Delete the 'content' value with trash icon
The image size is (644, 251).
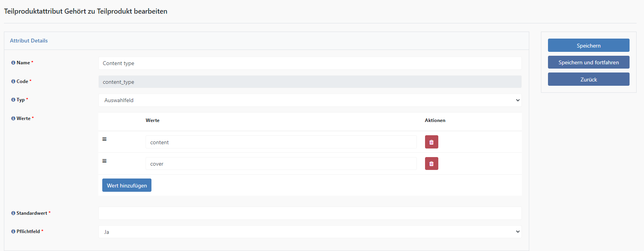pyautogui.click(x=431, y=142)
